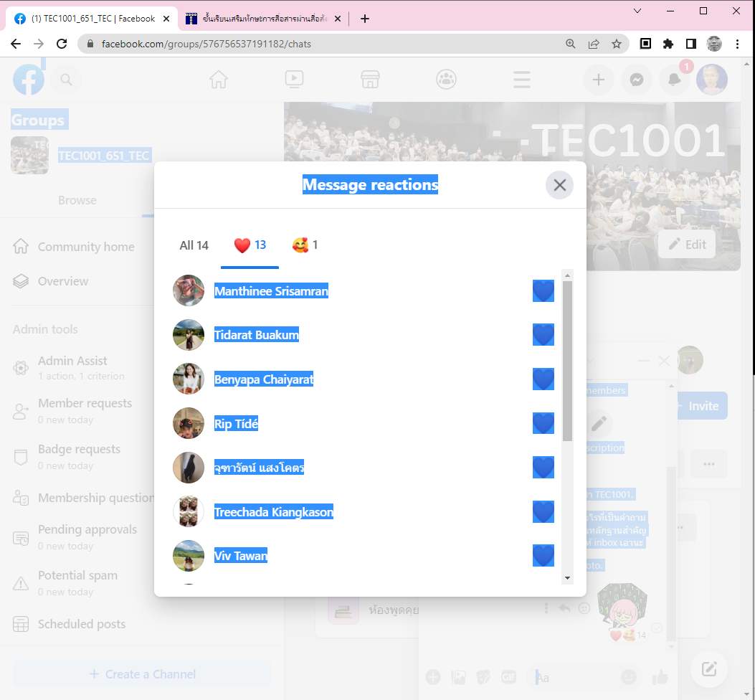Open Manthinee Srisamran's profile name
Viewport: 755px width, 700px height.
[x=271, y=291]
